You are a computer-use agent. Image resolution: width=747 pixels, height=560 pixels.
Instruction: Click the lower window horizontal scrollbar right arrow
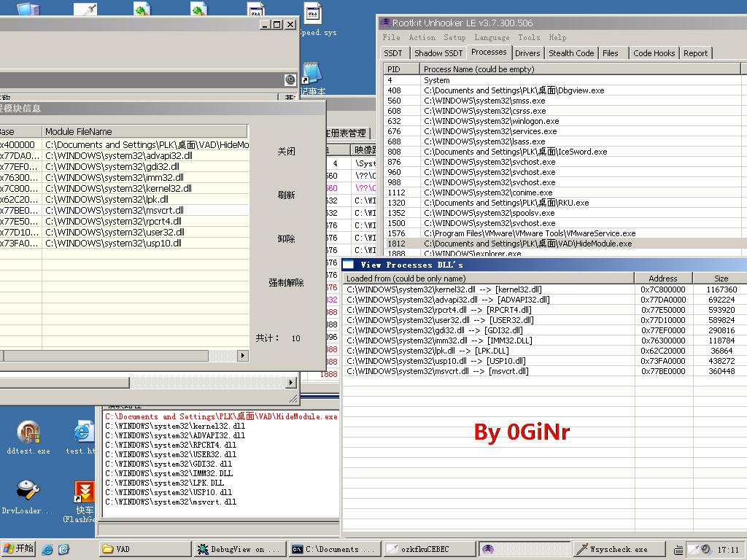tap(291, 382)
